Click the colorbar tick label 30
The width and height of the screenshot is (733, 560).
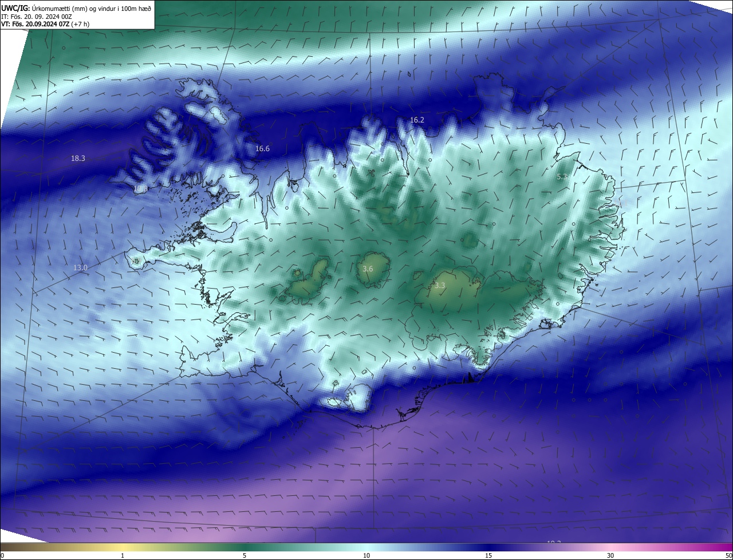coord(610,555)
